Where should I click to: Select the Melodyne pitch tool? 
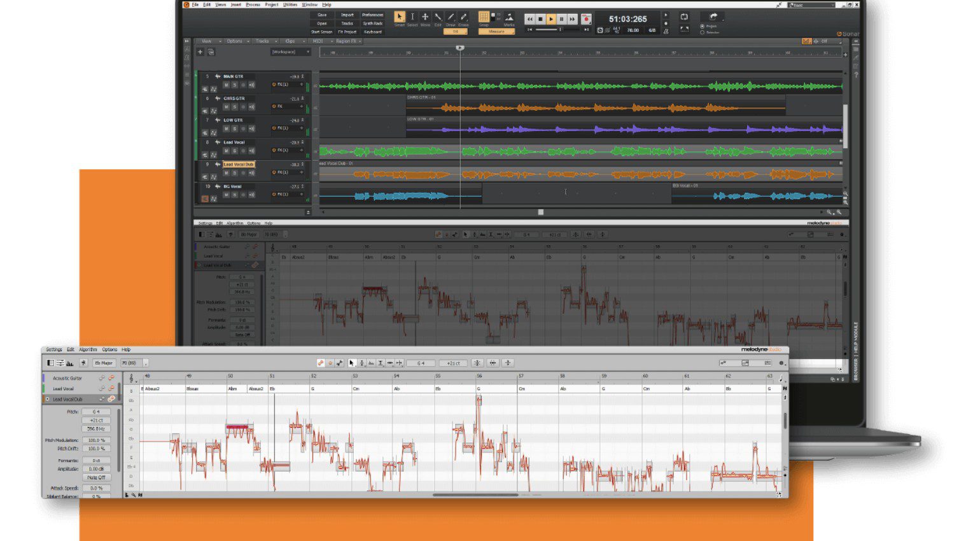pos(361,363)
